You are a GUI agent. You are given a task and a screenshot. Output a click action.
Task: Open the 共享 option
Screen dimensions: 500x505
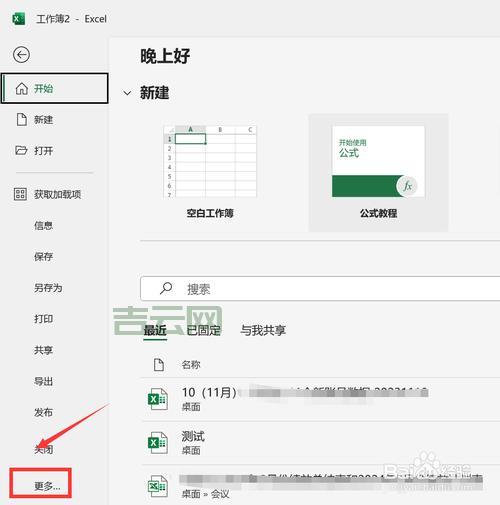pyautogui.click(x=43, y=350)
